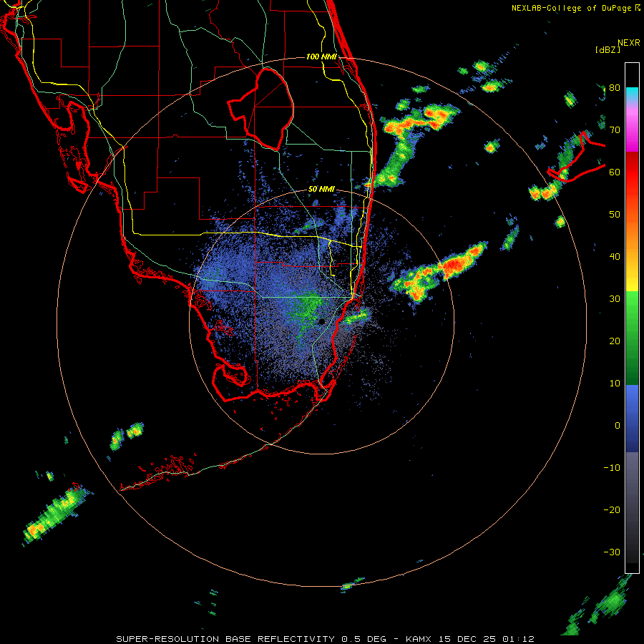Click the 20 value on the dBZ scale
The image size is (644, 644).
(x=615, y=341)
